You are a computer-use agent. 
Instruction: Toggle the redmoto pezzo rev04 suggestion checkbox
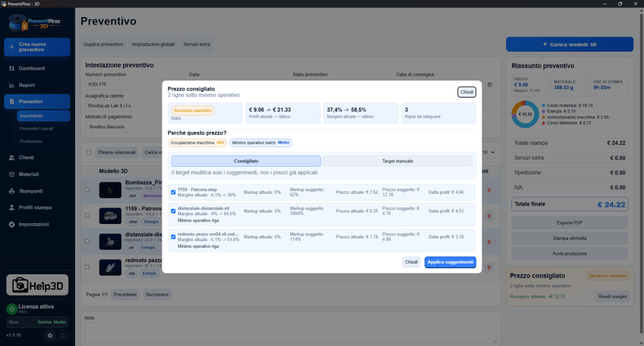pyautogui.click(x=174, y=237)
